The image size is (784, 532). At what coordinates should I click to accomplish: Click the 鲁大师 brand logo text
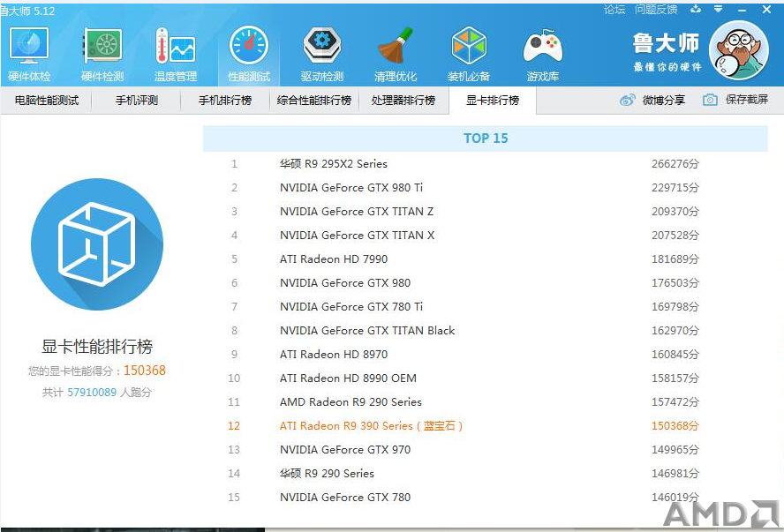[x=666, y=43]
